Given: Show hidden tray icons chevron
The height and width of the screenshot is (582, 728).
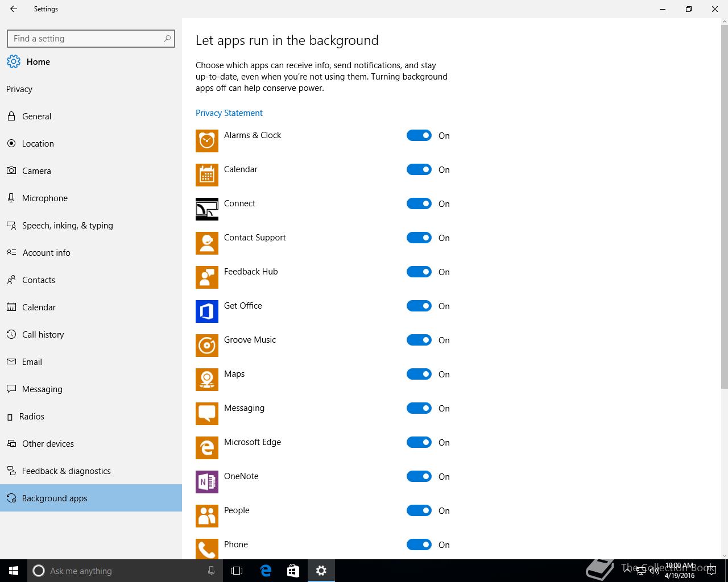Looking at the screenshot, I should point(627,571).
